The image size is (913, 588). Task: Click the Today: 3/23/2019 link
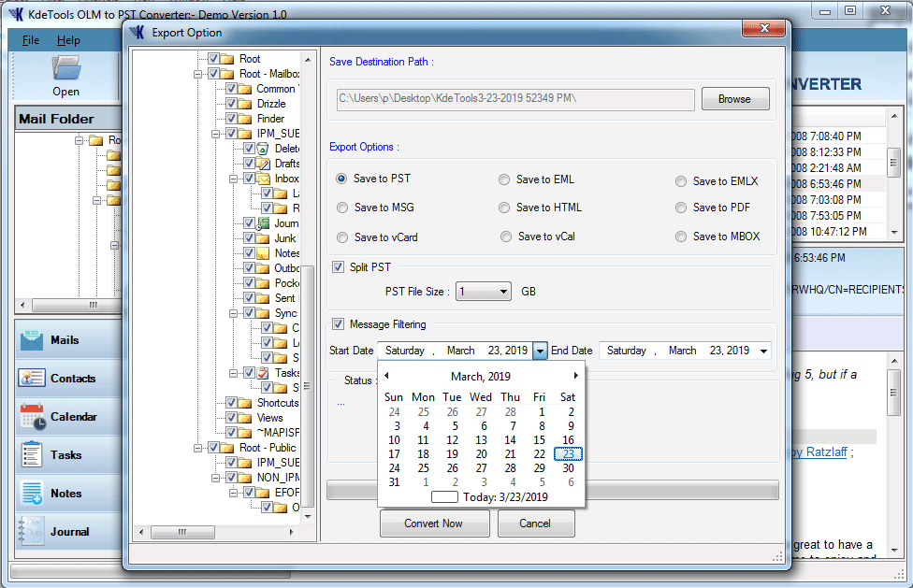505,497
